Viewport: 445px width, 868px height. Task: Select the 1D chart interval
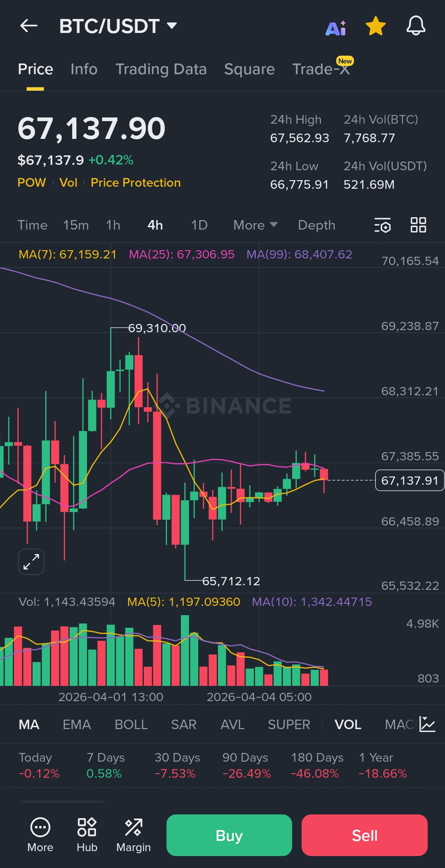tap(199, 225)
